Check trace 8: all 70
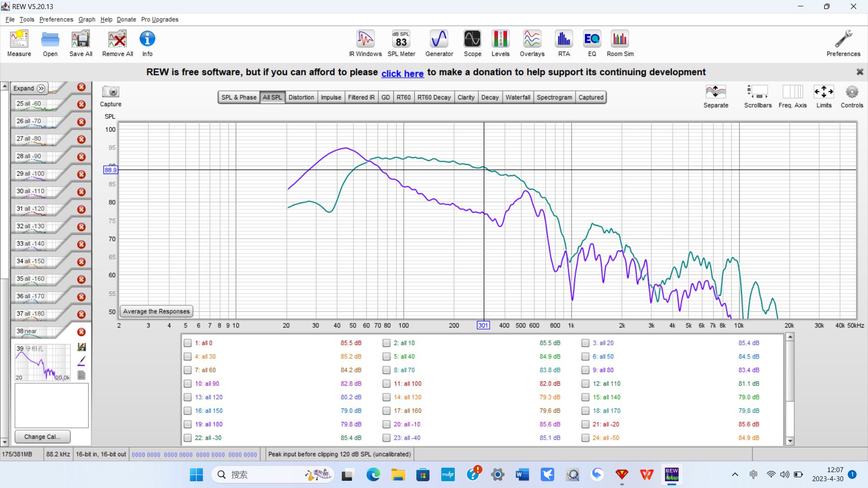Image resolution: width=868 pixels, height=488 pixels. coord(387,370)
